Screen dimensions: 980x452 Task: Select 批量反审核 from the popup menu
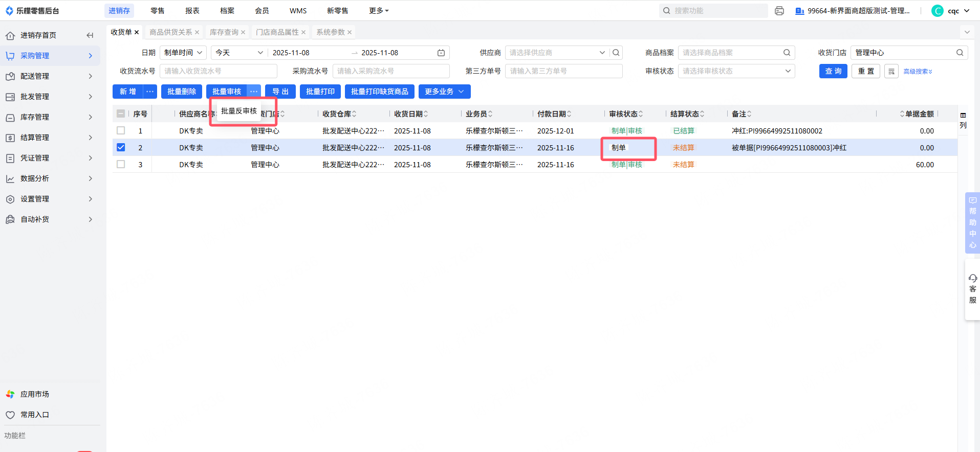(x=239, y=111)
